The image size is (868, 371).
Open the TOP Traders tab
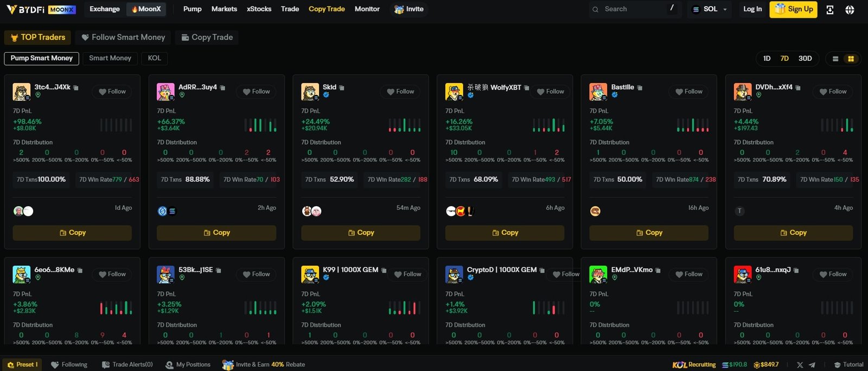[x=37, y=37]
